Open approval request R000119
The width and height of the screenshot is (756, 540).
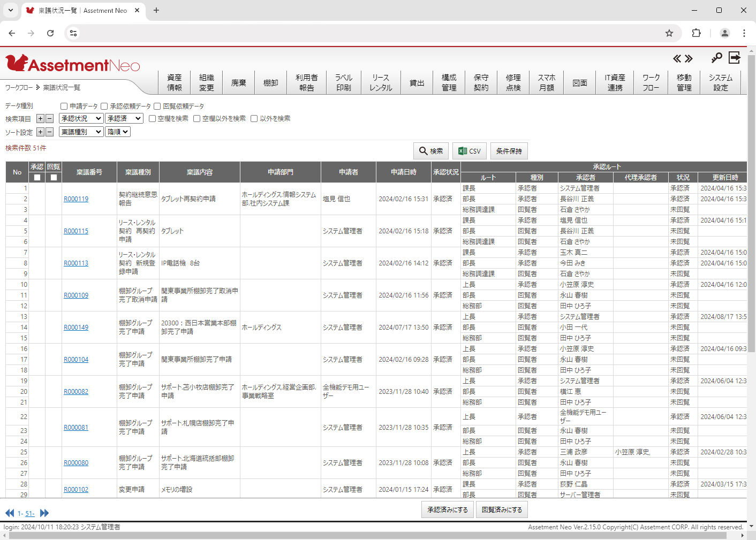[x=76, y=199]
